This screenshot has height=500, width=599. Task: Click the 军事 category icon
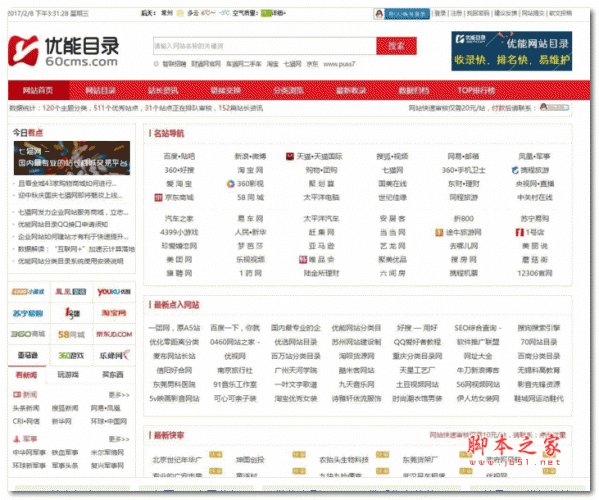(17, 439)
